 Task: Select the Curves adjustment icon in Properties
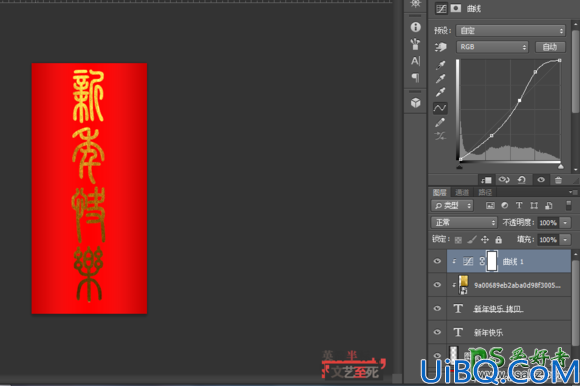pyautogui.click(x=441, y=9)
